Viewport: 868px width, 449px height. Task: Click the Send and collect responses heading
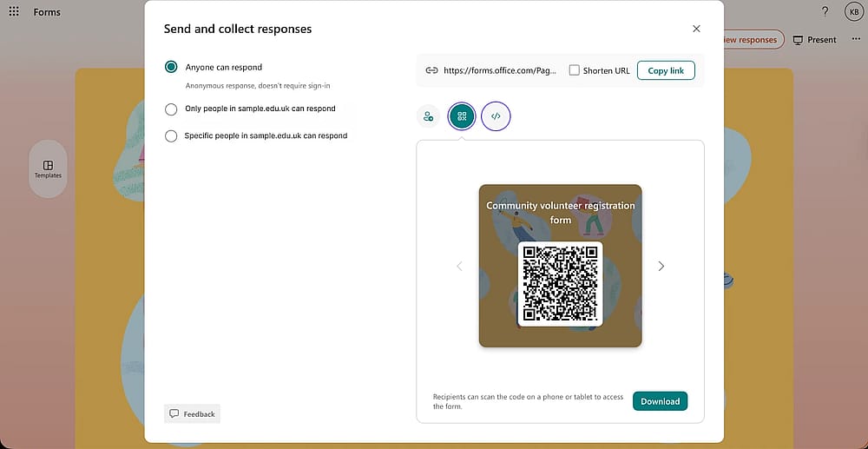tap(238, 29)
